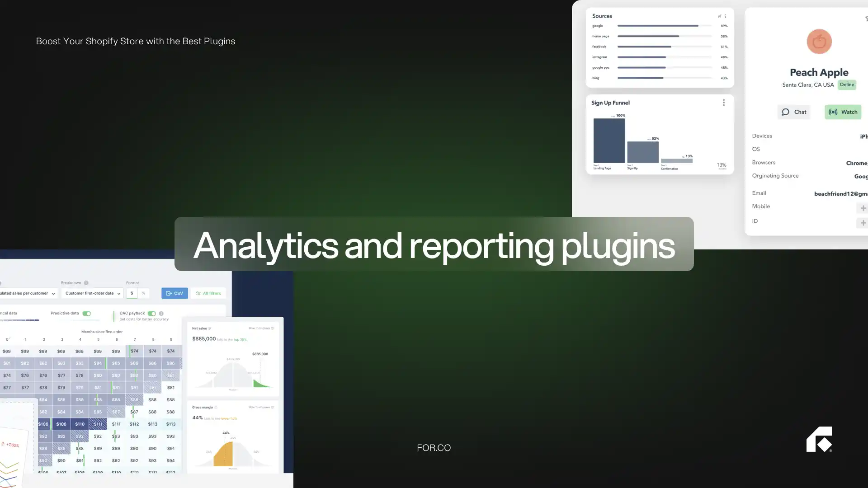Click the three-dot menu icon in Sign Up Funnel
The width and height of the screenshot is (868, 488).
coord(723,102)
